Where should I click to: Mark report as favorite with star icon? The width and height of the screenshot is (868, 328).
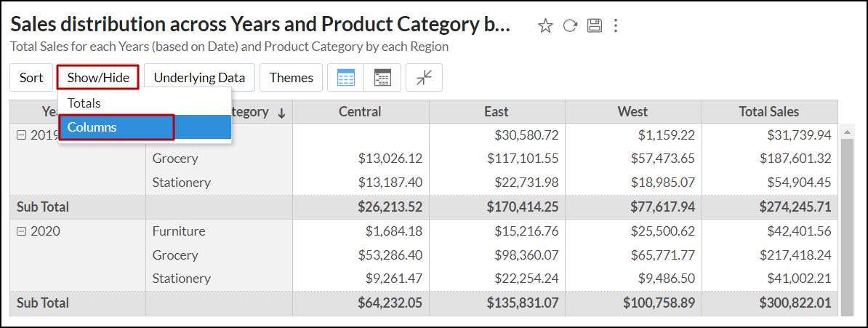pos(545,26)
